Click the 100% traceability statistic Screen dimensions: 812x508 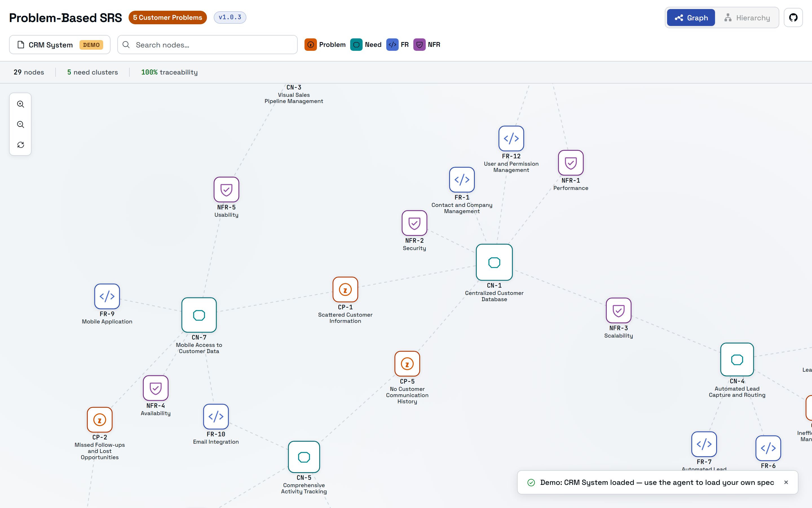pyautogui.click(x=169, y=72)
